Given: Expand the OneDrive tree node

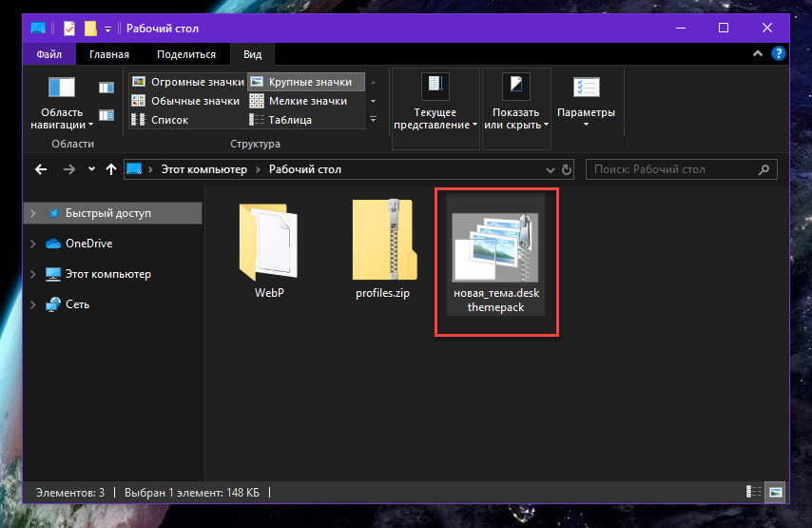Looking at the screenshot, I should point(33,244).
